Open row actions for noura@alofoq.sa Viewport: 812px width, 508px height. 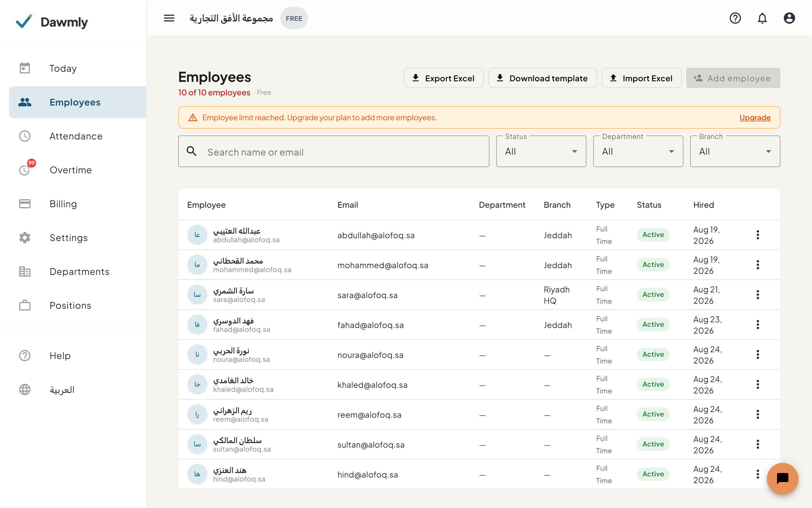pos(758,354)
